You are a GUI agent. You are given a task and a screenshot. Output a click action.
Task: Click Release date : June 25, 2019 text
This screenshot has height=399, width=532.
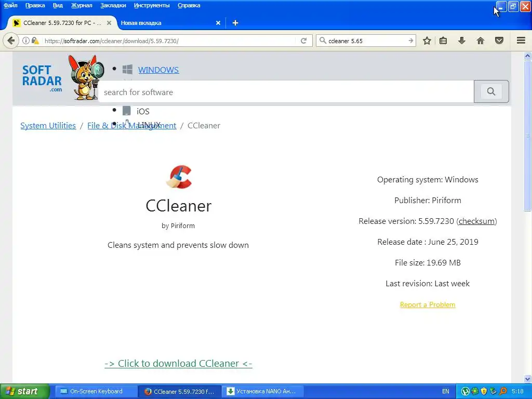click(428, 242)
